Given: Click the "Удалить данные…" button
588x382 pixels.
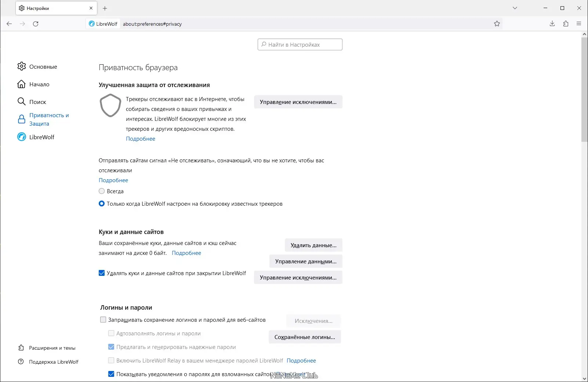Looking at the screenshot, I should (313, 245).
